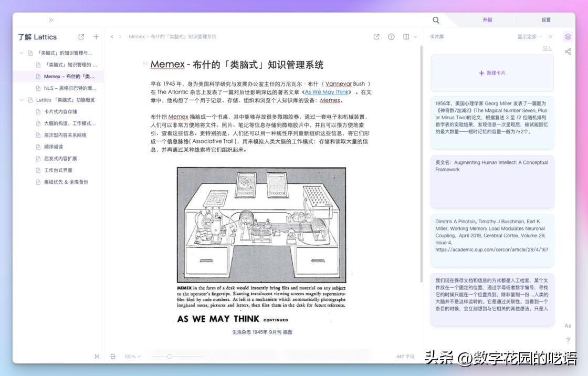588x376 pixels.
Task: Open the Dimitris A Pinotsis citation card
Action: (492, 241)
